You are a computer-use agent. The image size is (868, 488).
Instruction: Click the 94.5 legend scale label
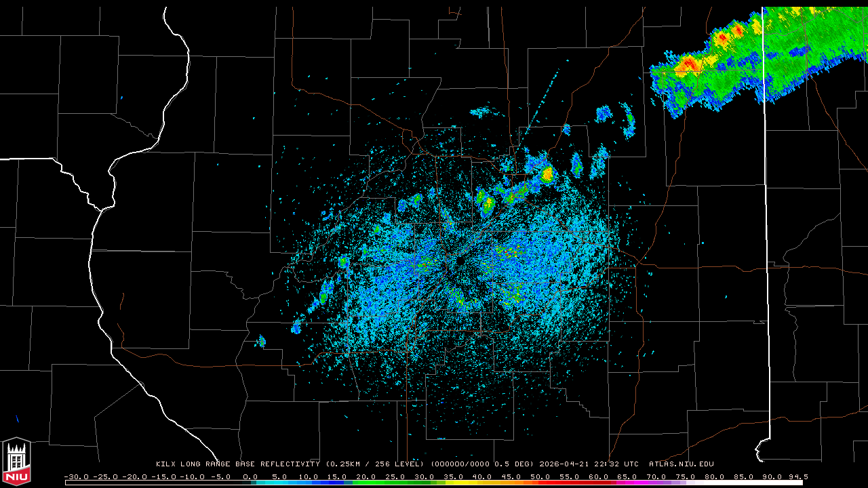click(797, 476)
